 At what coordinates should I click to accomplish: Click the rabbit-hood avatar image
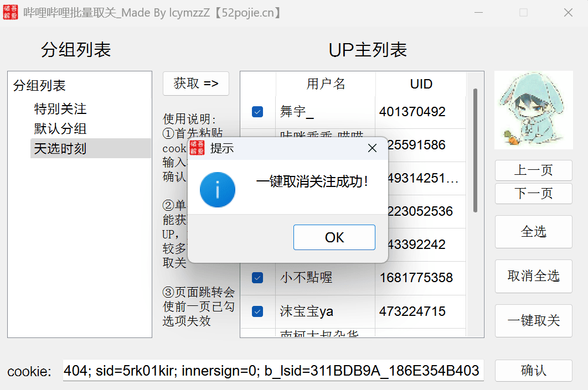[x=533, y=110]
